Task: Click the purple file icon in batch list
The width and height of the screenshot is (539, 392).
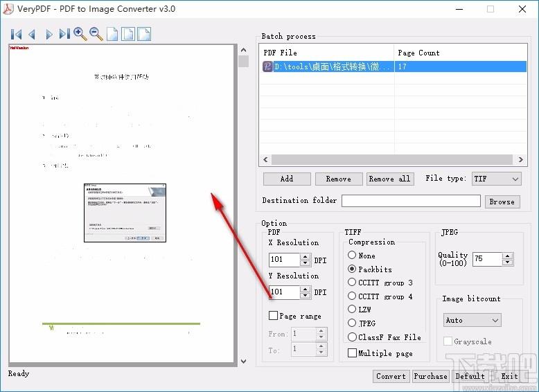Action: pyautogui.click(x=267, y=66)
